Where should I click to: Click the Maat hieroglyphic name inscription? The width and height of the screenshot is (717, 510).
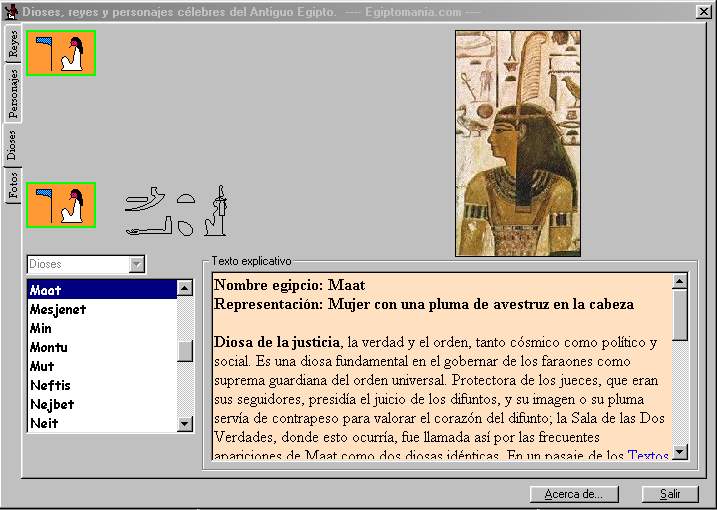[176, 211]
